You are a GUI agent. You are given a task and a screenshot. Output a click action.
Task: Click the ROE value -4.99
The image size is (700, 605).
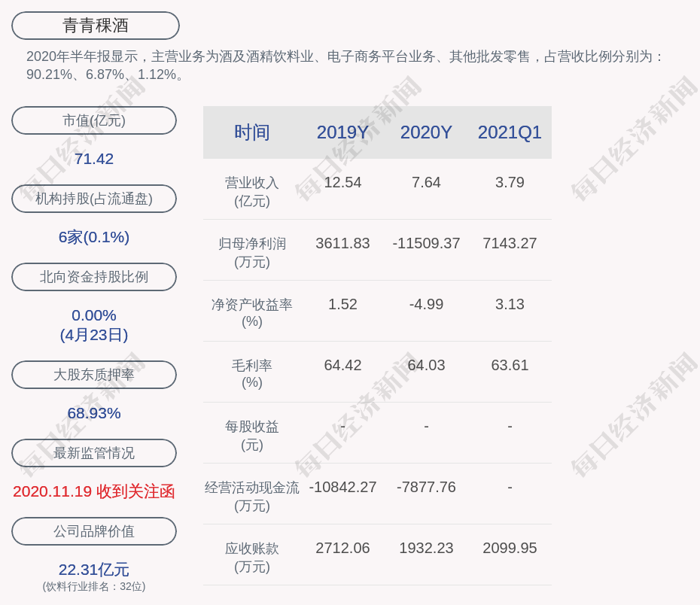(426, 304)
